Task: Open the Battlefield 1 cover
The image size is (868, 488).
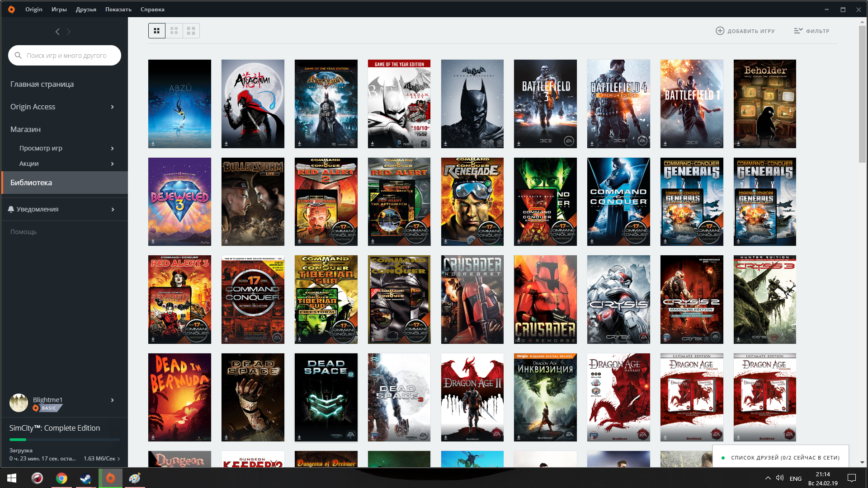Action: (692, 104)
